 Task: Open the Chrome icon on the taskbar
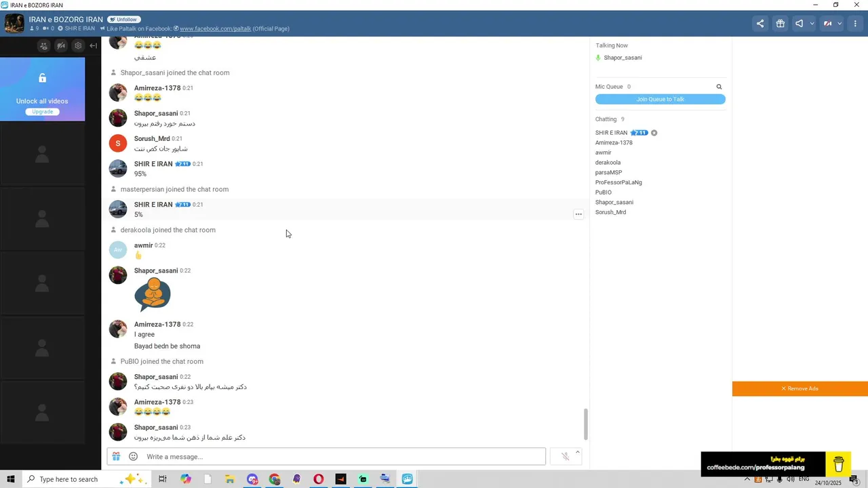[275, 479]
